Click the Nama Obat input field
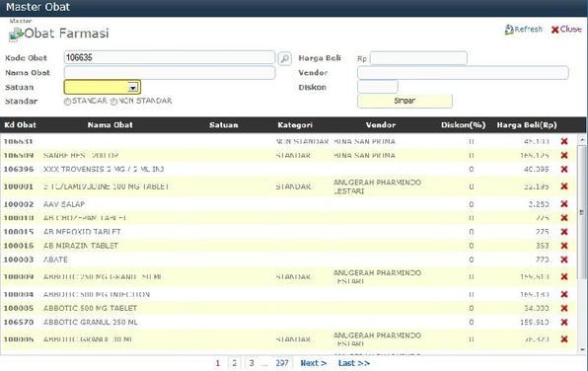This screenshot has width=588, height=371. [170, 73]
